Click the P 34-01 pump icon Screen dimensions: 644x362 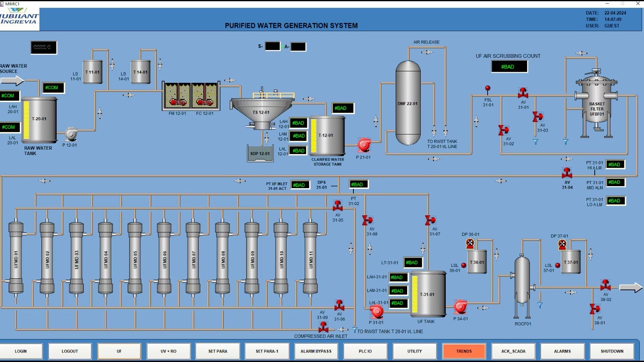[x=460, y=307]
